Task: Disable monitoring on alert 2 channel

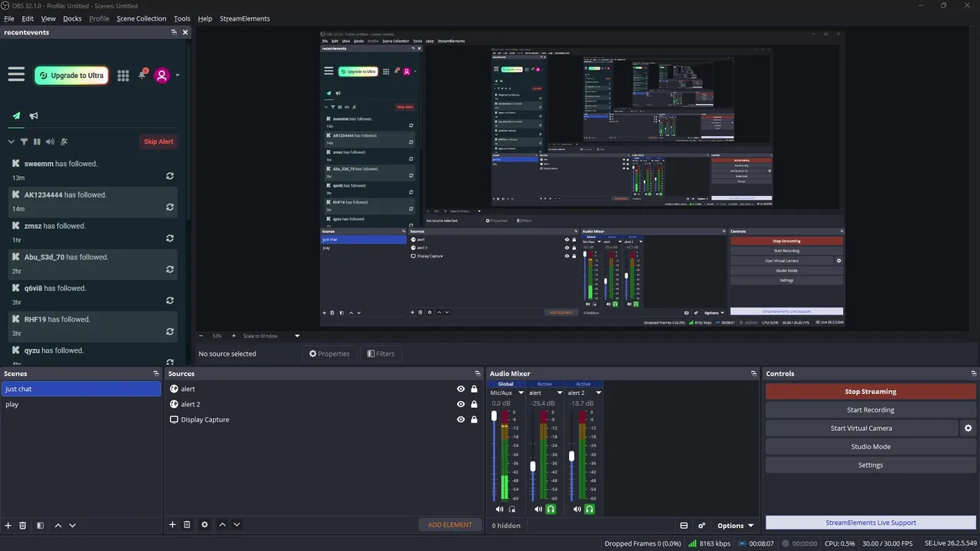Action: click(590, 509)
